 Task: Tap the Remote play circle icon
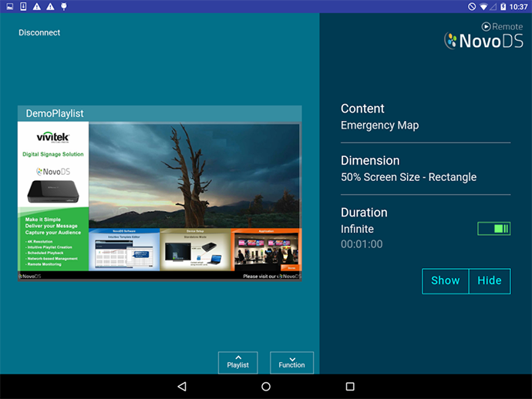pos(486,26)
